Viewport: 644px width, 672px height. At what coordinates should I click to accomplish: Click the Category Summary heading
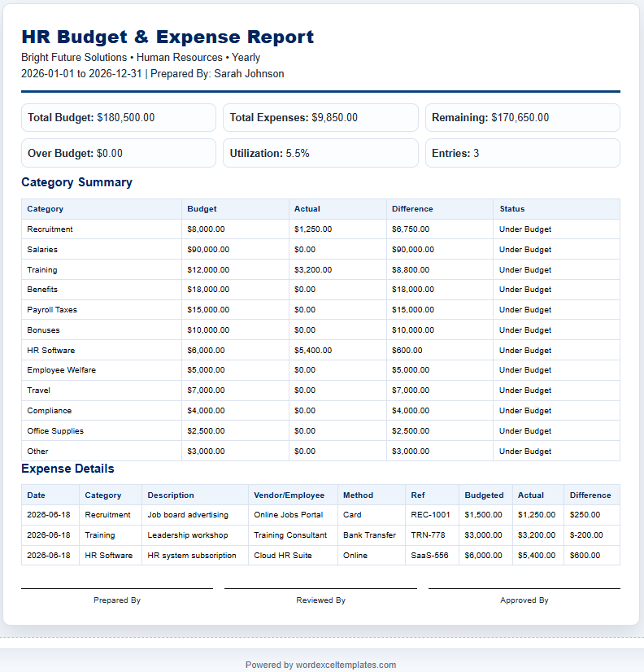(x=76, y=182)
